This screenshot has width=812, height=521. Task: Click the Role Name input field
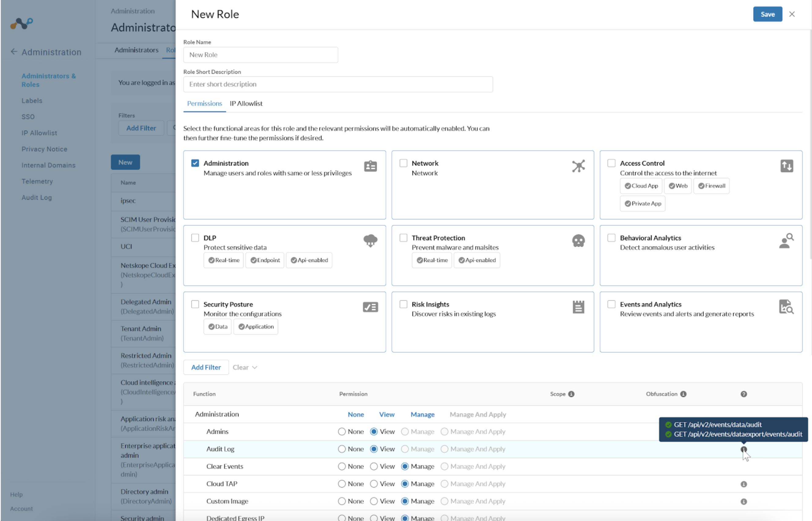260,55
